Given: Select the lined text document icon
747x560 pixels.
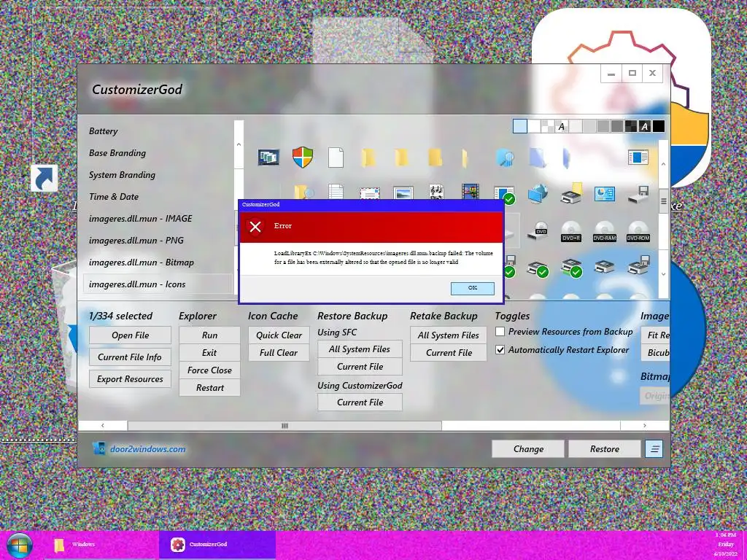Looking at the screenshot, I should coord(336,192).
